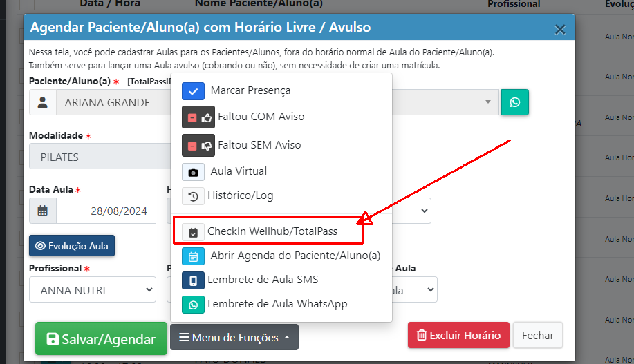Image resolution: width=634 pixels, height=364 pixels.
Task: Click the Salvar/Agendar button
Action: tap(101, 338)
